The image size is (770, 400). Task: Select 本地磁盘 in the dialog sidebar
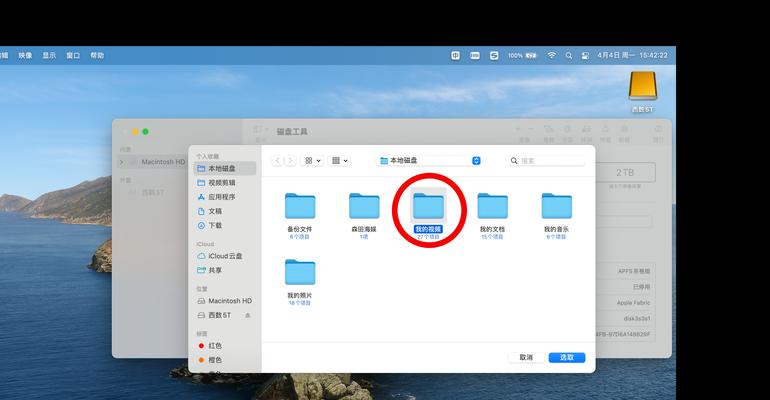click(x=224, y=168)
